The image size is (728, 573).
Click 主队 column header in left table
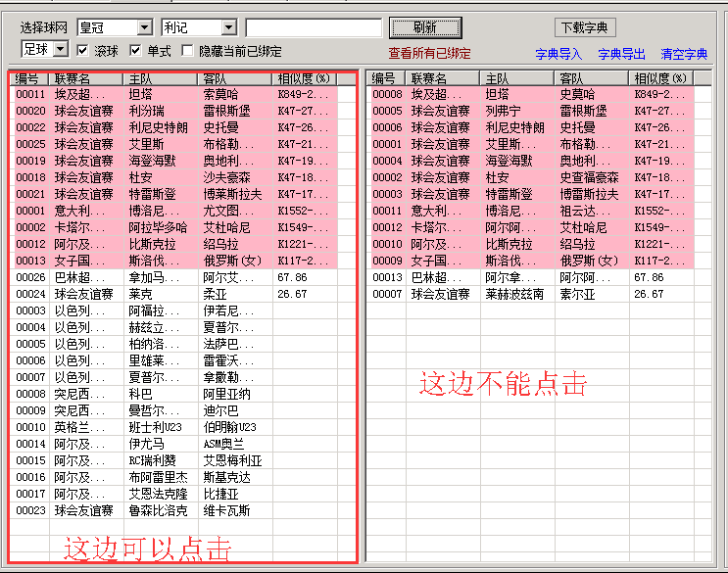[161, 78]
